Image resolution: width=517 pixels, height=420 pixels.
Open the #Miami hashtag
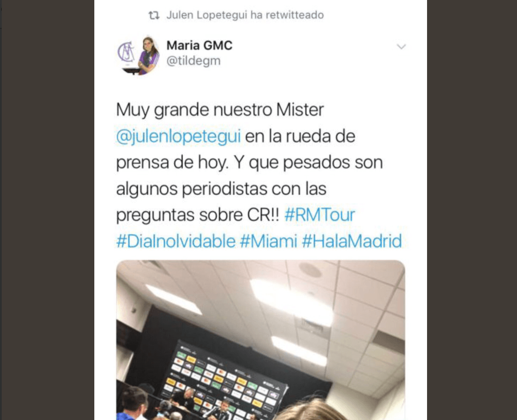269,241
